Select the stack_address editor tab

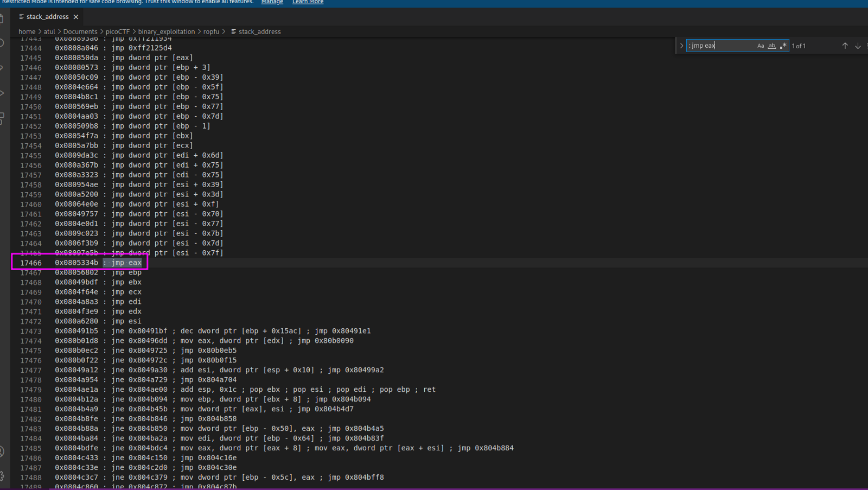[47, 17]
